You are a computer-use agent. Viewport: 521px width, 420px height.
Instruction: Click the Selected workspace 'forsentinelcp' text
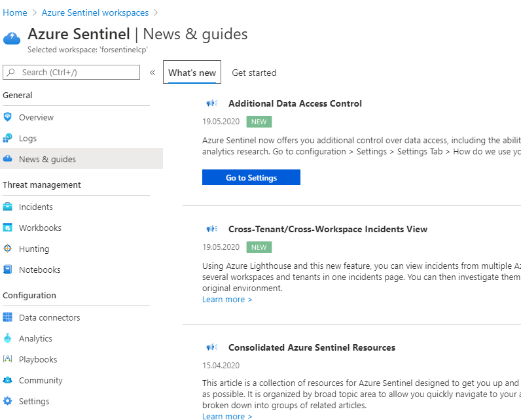(88, 50)
